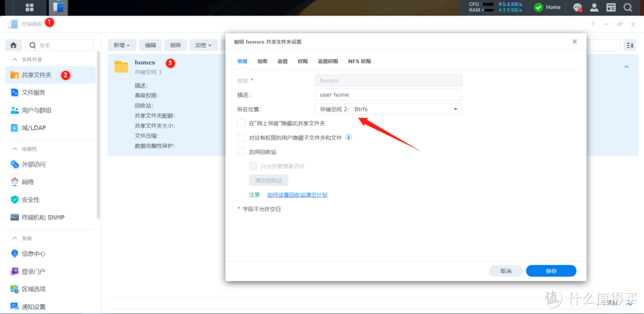The width and height of the screenshot is (644, 314).
Task: Open Domain/LDAP (域/LDAP) settings
Action: [50, 128]
